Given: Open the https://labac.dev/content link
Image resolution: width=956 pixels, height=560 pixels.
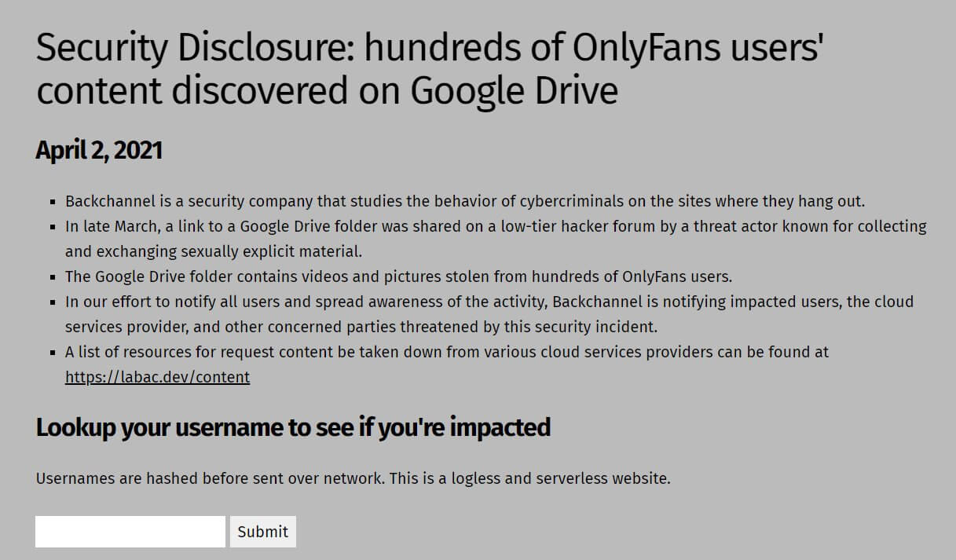Looking at the screenshot, I should tap(157, 377).
